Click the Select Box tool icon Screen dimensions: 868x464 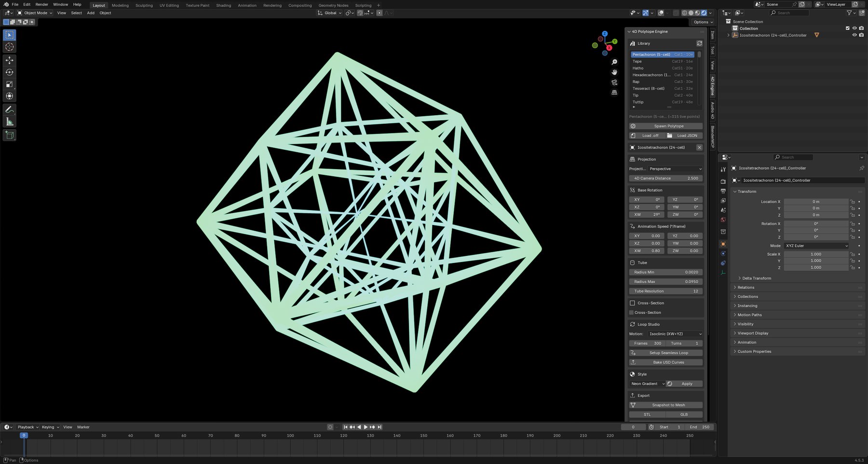[x=10, y=35]
